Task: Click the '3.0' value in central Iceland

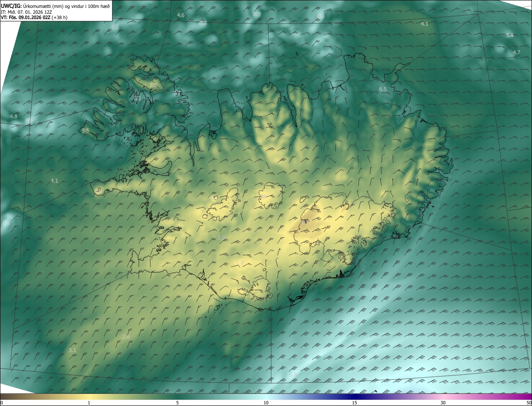Action: [x=221, y=237]
